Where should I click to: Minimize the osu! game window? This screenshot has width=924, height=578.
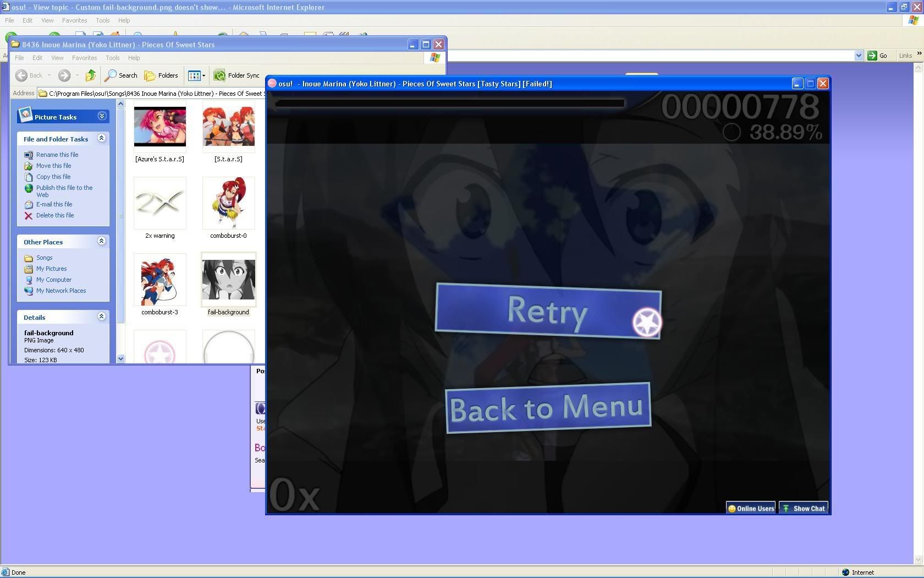click(798, 84)
